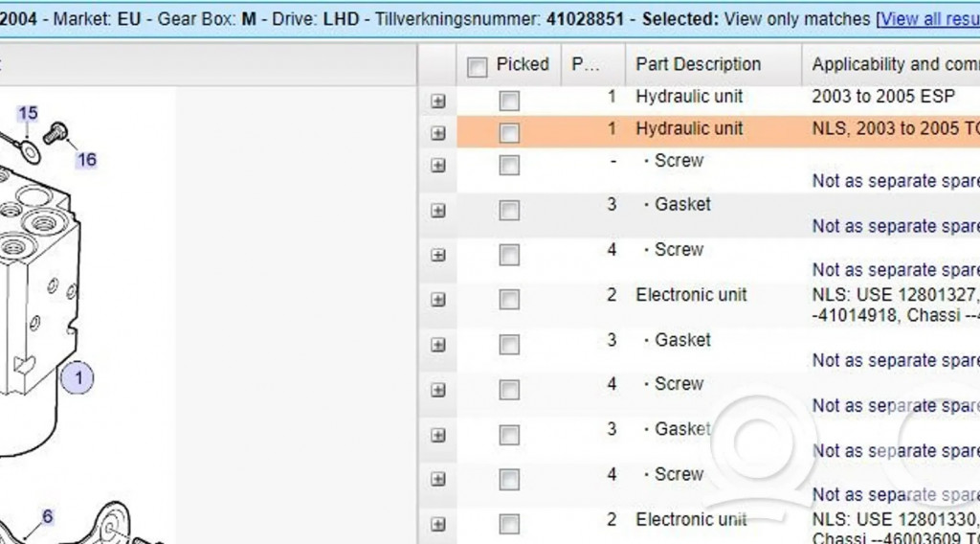
Task: Open the View all results link
Action: tap(929, 19)
